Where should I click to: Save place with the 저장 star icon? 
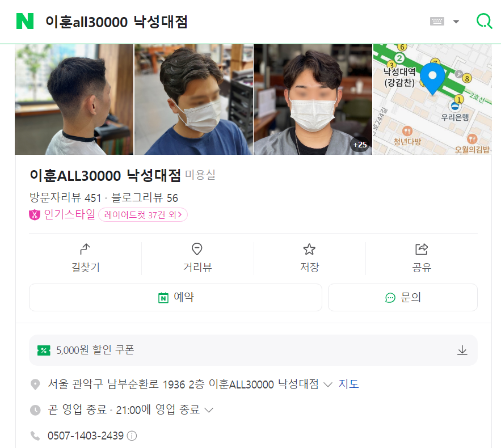pos(309,249)
